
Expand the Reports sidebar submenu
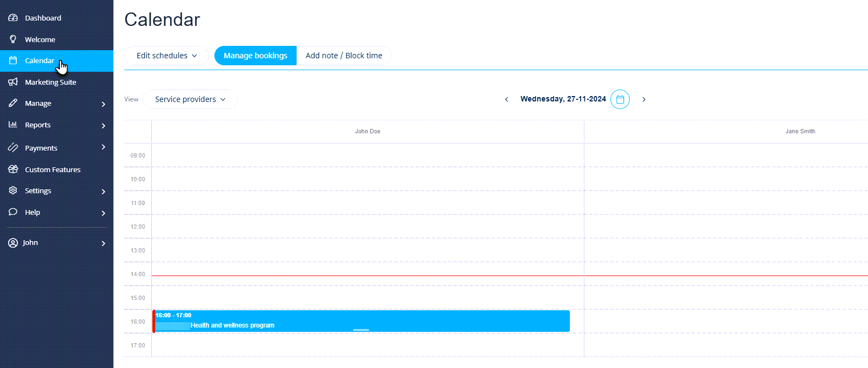click(x=103, y=125)
